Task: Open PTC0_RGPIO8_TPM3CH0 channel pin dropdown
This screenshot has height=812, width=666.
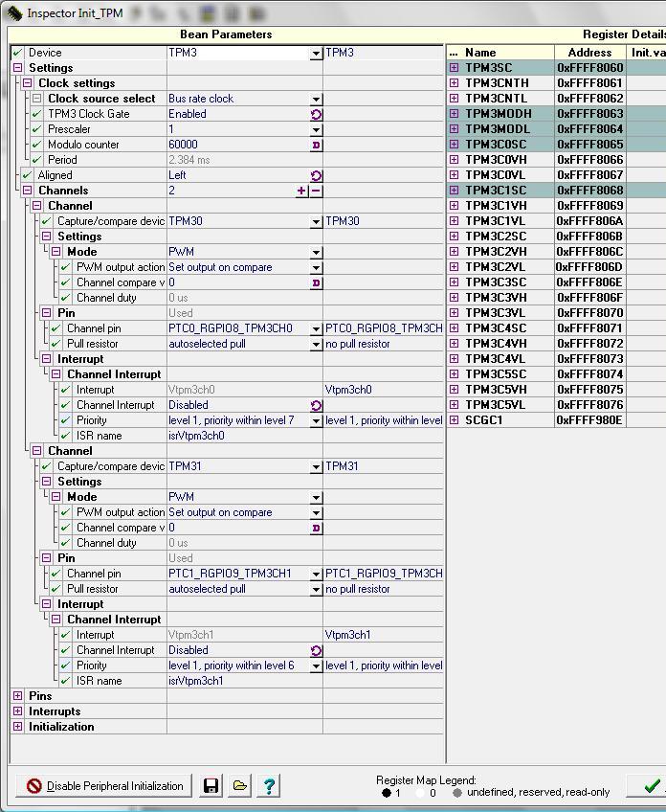Action: (x=316, y=328)
